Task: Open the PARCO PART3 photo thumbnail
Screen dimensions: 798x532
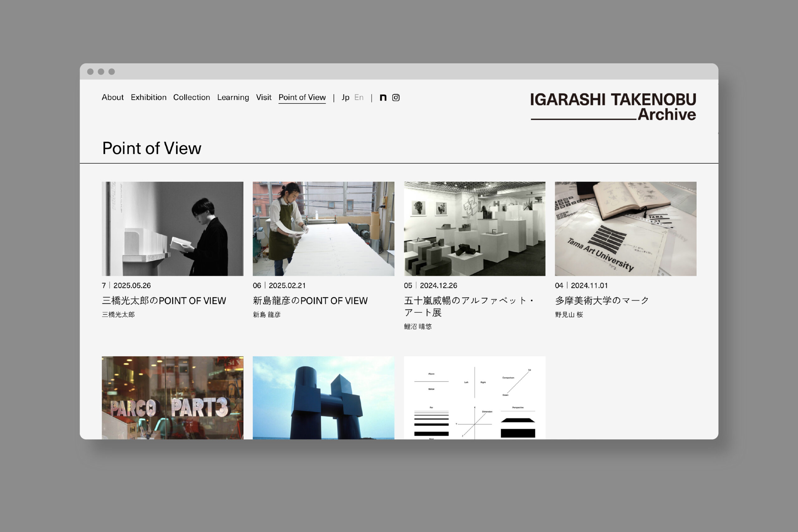Action: tap(172, 398)
